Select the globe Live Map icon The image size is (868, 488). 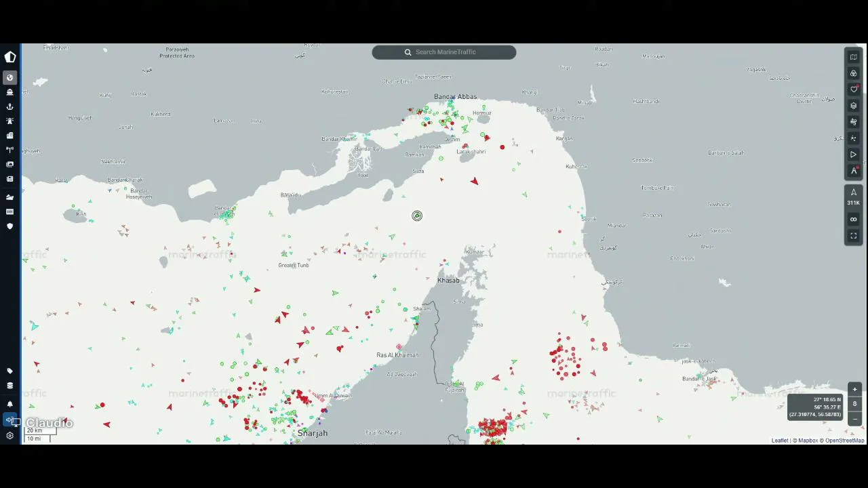point(9,78)
